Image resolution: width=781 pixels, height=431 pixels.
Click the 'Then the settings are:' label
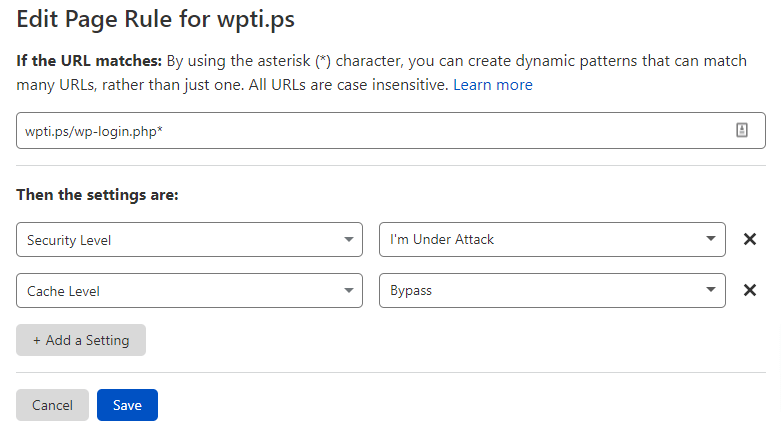[x=98, y=194]
